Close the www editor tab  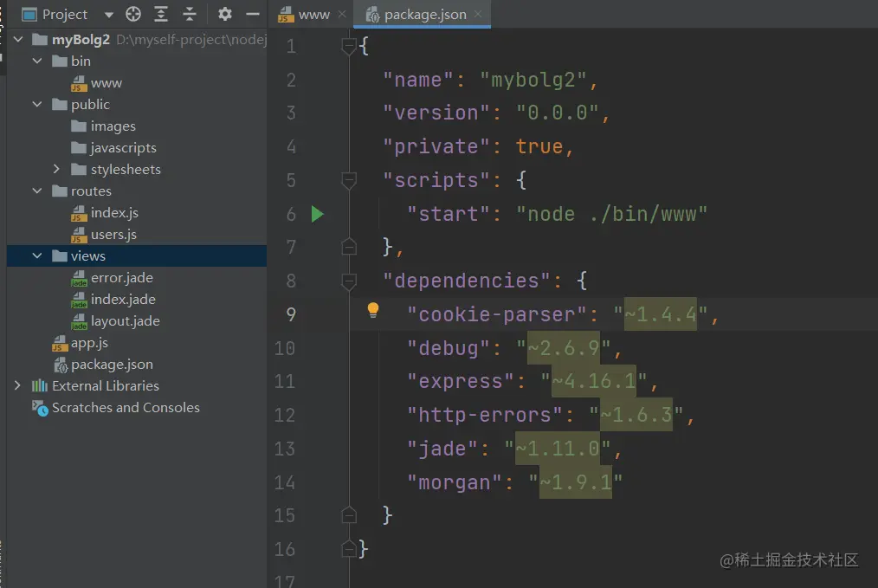(x=342, y=15)
